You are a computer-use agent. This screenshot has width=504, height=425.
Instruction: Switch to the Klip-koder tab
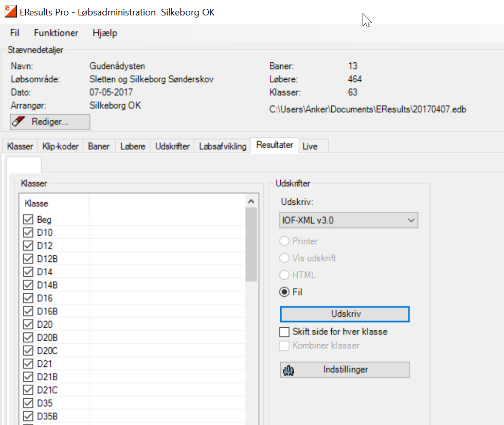[x=60, y=147]
